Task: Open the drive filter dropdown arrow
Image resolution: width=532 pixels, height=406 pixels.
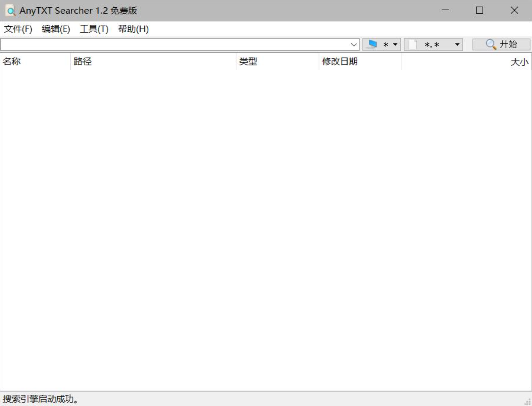Action: tap(395, 45)
